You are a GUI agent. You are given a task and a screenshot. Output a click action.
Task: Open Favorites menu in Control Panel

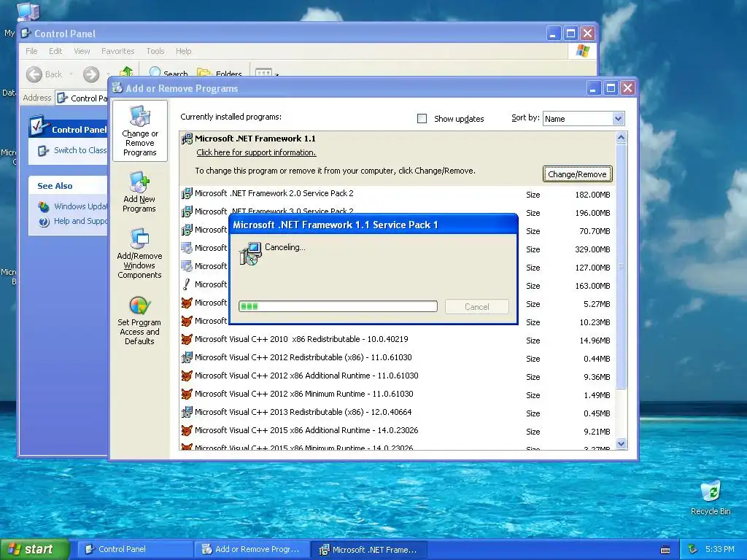(117, 51)
